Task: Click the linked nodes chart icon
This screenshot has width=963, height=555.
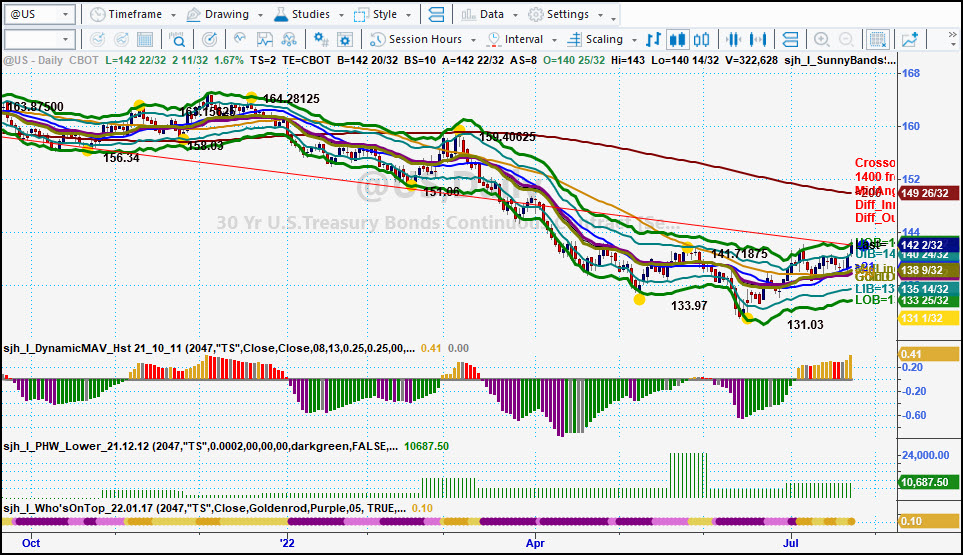Action: pos(289,39)
